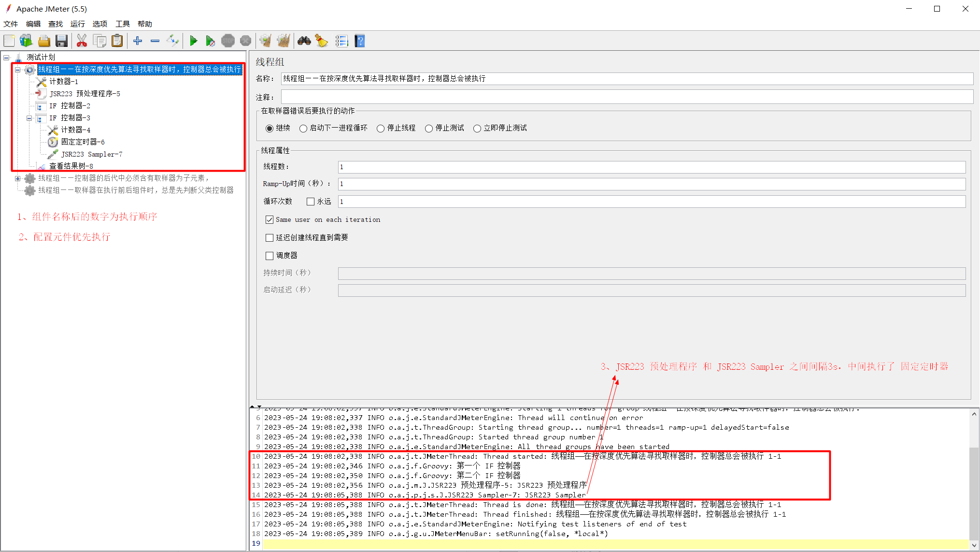
Task: Click the JSR223 预处理程序-5 node icon
Action: click(x=41, y=94)
